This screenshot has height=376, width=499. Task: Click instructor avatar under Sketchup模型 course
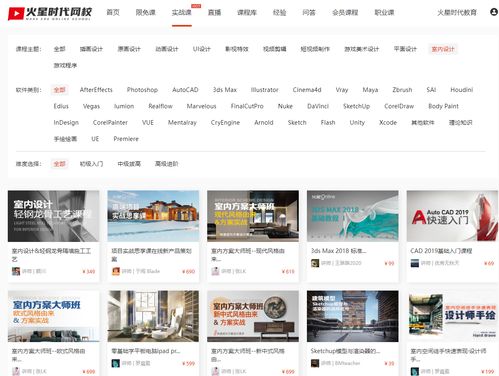point(315,363)
